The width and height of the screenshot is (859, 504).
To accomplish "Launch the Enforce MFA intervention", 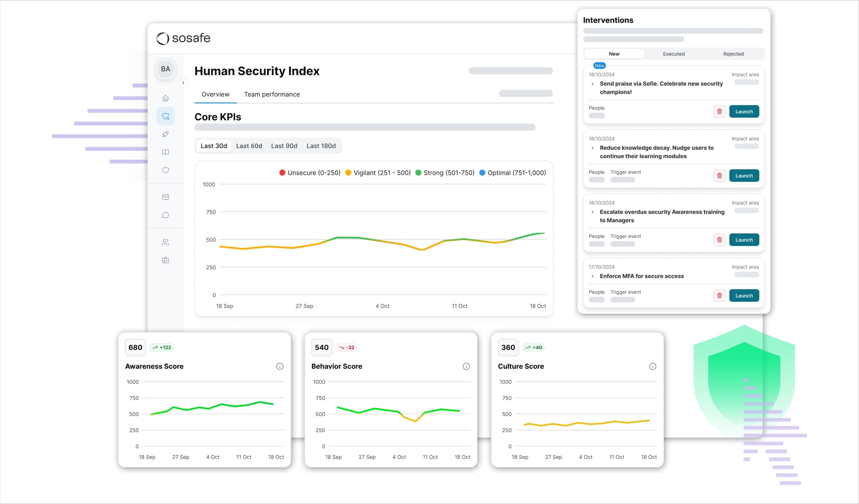I will click(x=744, y=295).
